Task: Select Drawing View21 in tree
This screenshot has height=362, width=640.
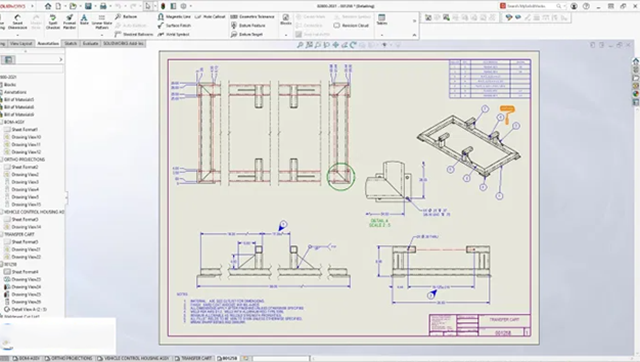Action: point(22,249)
